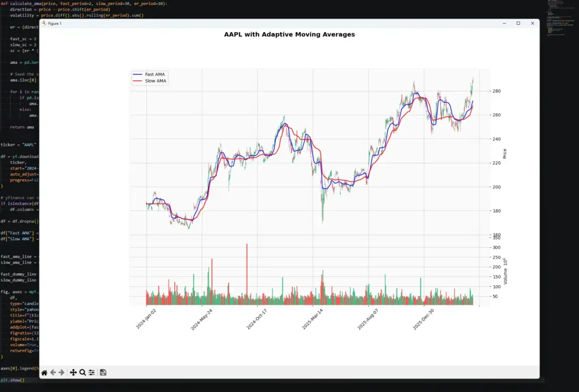Click the Figure 1 title bar text
The image size is (579, 392).
55,23
